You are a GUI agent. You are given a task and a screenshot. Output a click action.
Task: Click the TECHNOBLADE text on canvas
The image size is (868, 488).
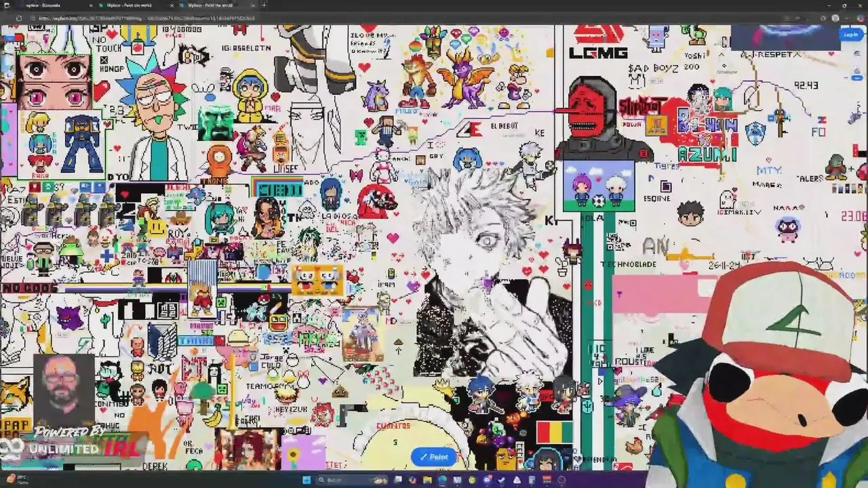(x=628, y=264)
